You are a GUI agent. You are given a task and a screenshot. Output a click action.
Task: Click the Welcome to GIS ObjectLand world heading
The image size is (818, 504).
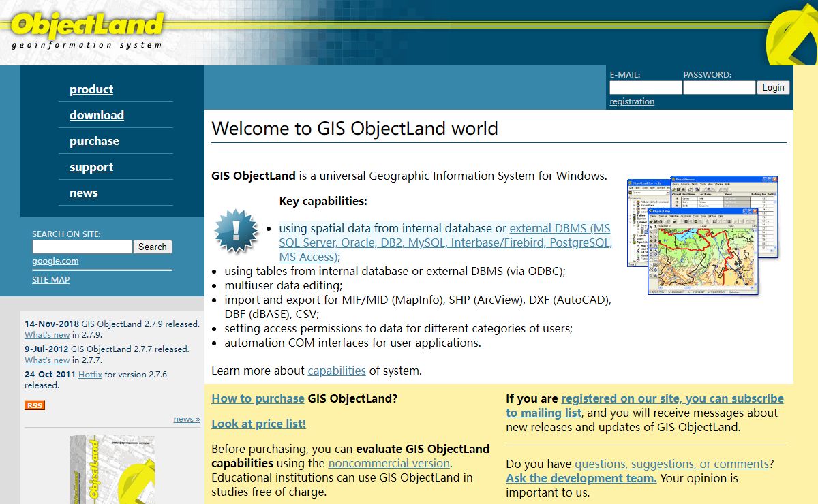pyautogui.click(x=354, y=128)
